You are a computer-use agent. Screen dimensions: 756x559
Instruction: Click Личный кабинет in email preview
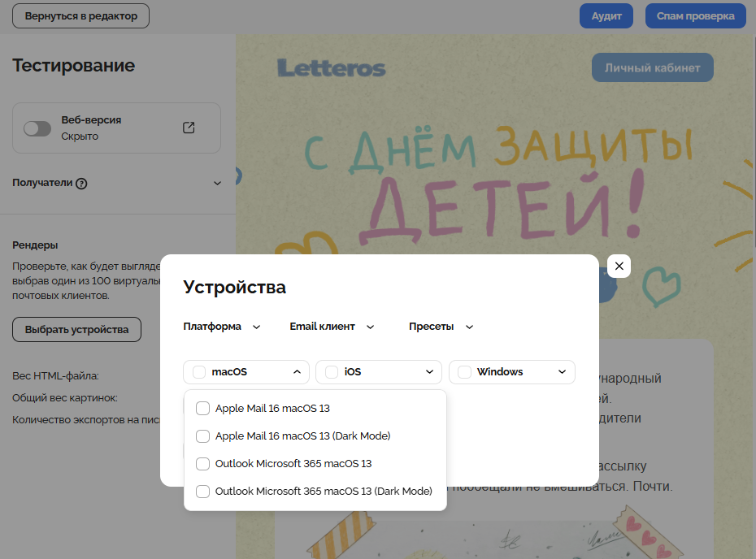tap(652, 67)
